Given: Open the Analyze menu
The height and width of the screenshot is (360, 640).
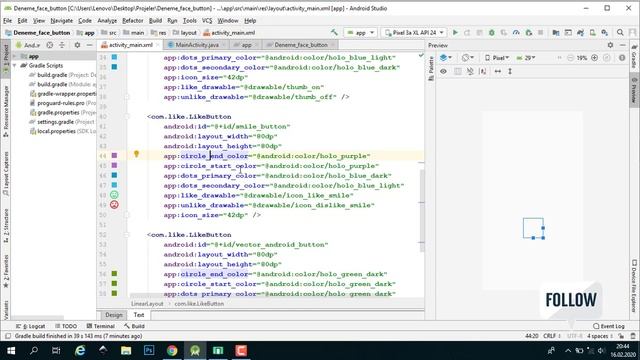Looking at the screenshot, I should (107, 20).
